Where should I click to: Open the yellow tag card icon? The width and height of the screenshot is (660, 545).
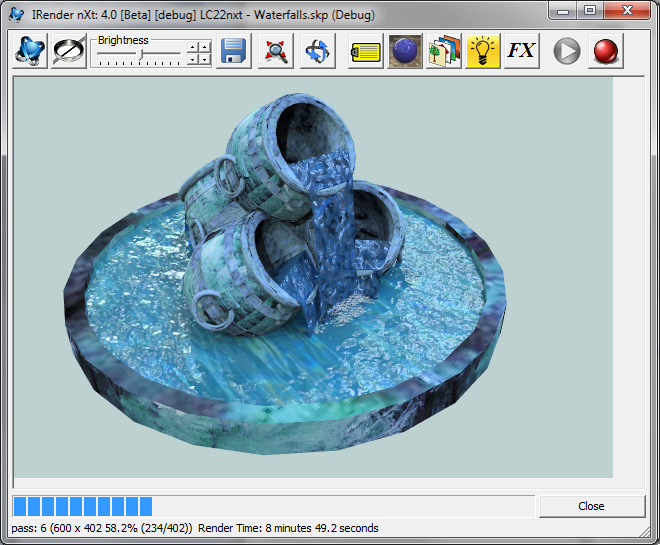tap(366, 51)
